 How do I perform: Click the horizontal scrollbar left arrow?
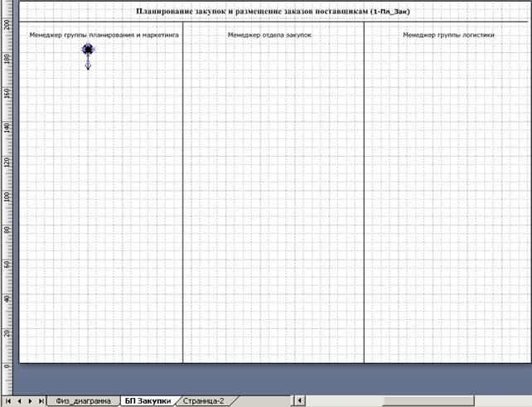point(300,400)
